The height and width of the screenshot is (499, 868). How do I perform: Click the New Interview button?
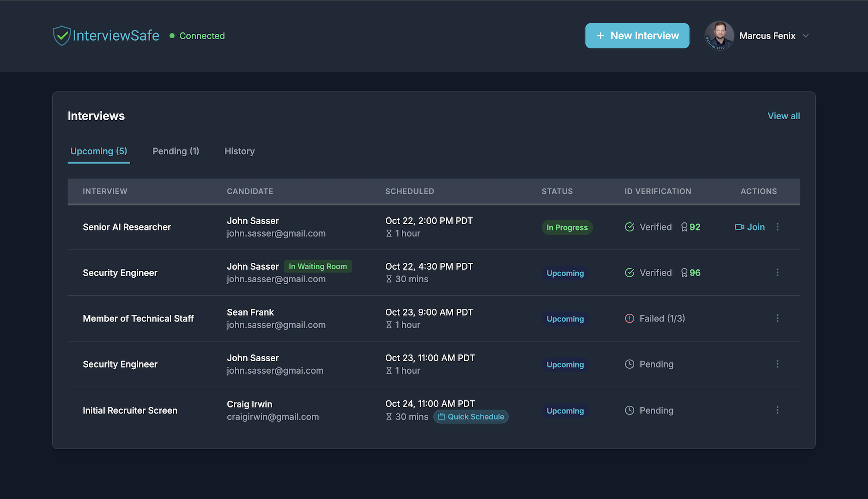(x=637, y=36)
